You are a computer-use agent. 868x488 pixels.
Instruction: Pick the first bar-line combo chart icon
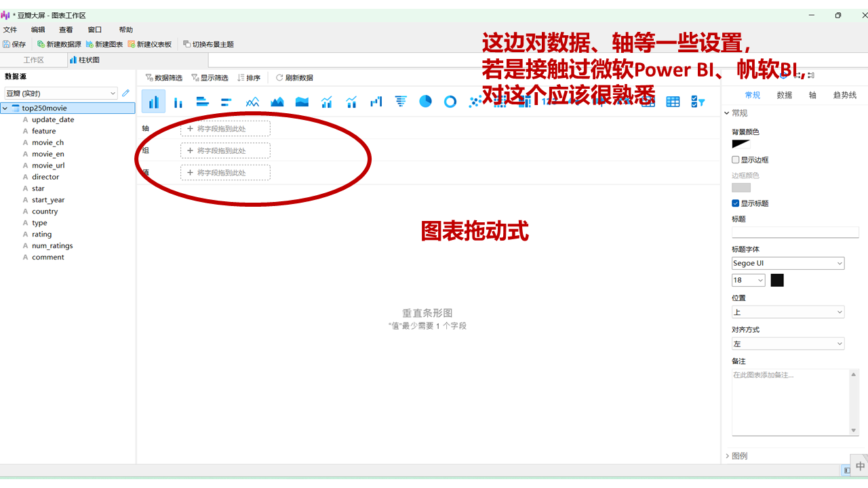coord(327,102)
